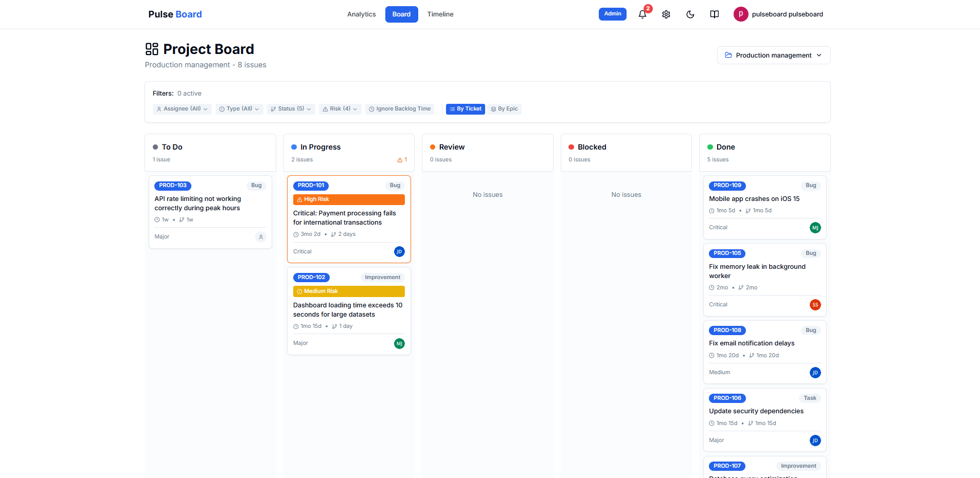Click the Admin button

[612, 14]
